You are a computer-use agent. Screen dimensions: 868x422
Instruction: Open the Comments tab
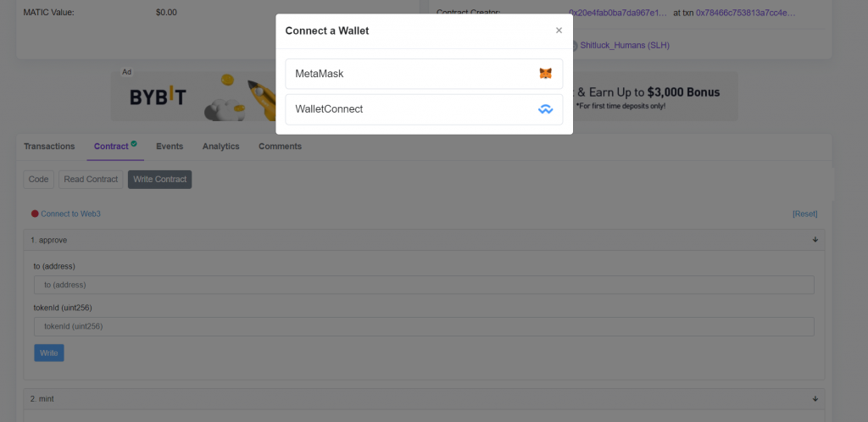point(280,147)
